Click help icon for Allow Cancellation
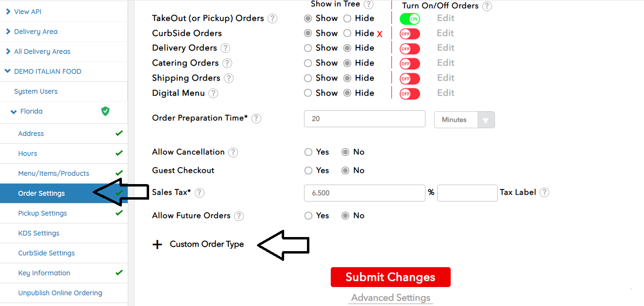The width and height of the screenshot is (644, 306). (x=233, y=153)
